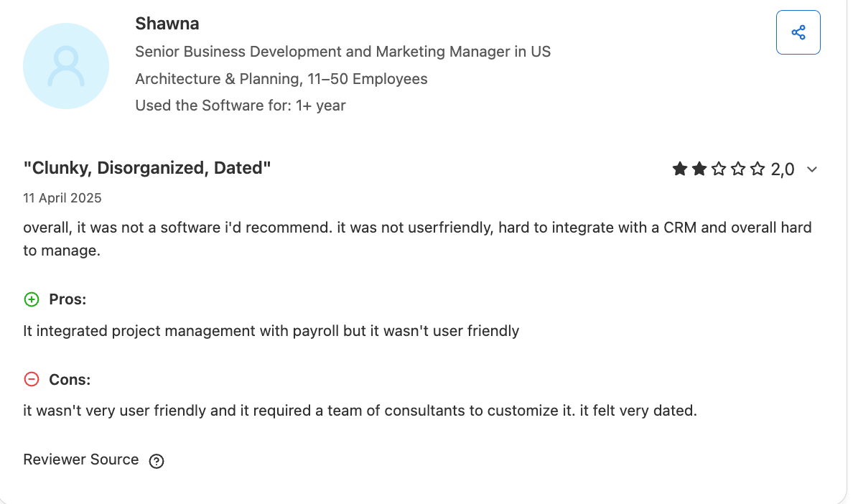The image size is (853, 504).
Task: Click the review date 11 April 2025
Action: [62, 197]
